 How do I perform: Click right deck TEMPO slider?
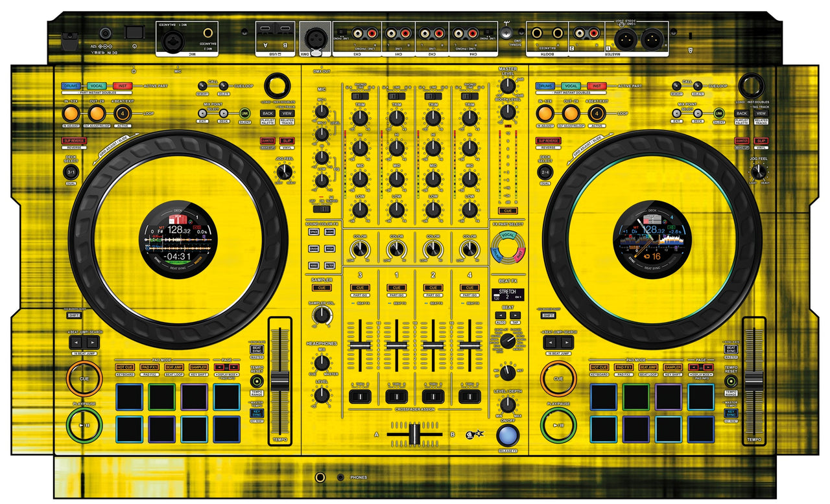coord(754,380)
